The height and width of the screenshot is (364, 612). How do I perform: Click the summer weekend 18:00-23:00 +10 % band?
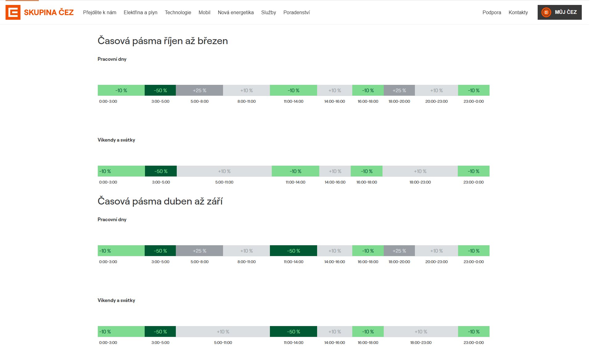(x=421, y=332)
